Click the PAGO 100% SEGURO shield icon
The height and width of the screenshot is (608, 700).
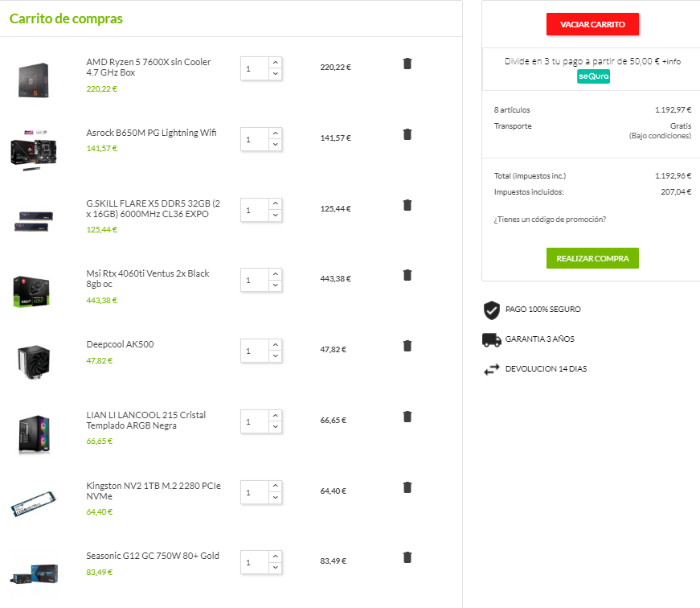[492, 310]
